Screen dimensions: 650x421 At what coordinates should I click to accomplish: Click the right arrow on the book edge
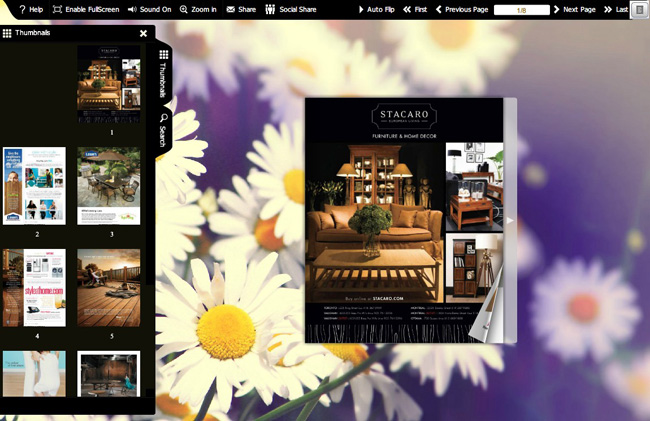510,220
